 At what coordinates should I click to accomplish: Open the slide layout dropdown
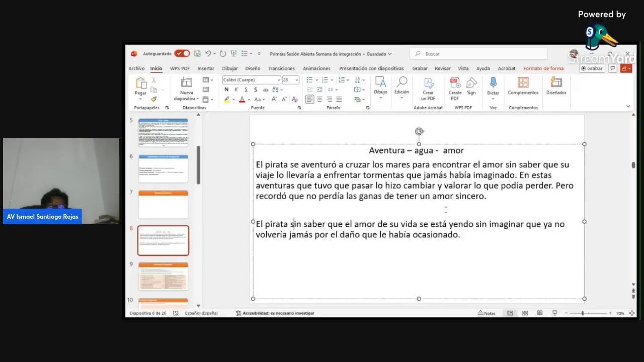click(207, 80)
